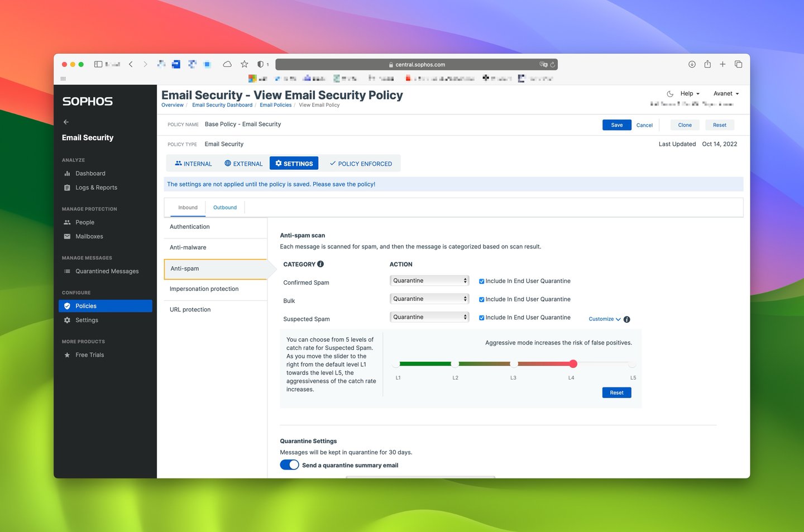Select the Inbound tab
Screen dimensions: 804x532
[x=188, y=208]
